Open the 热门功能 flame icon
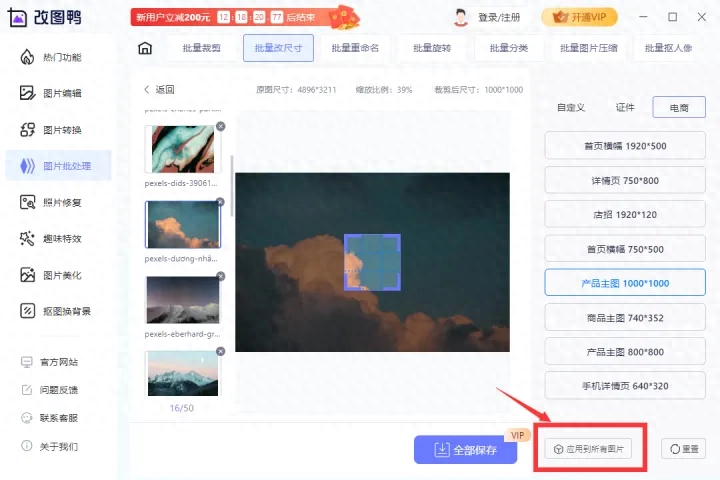720x480 pixels. tap(27, 57)
